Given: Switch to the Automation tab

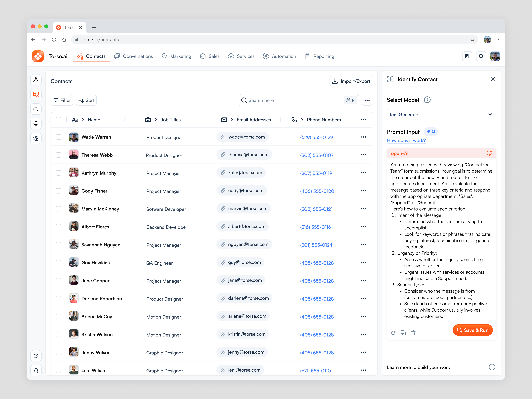Looking at the screenshot, I should pos(280,56).
